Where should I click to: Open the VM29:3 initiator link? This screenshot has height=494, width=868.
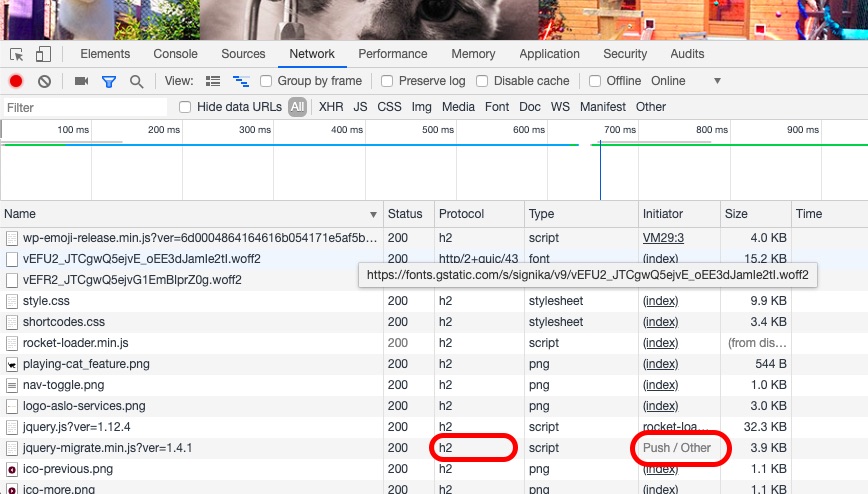point(663,238)
